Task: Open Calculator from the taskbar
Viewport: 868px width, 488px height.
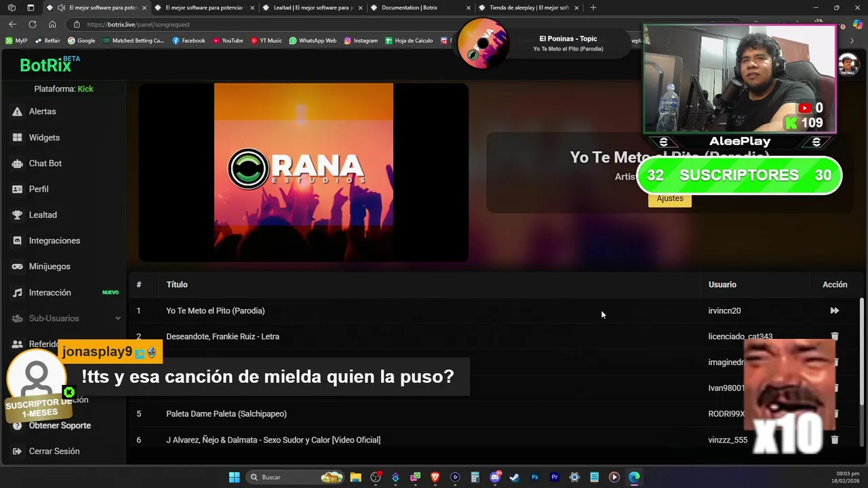Action: pyautogui.click(x=475, y=477)
